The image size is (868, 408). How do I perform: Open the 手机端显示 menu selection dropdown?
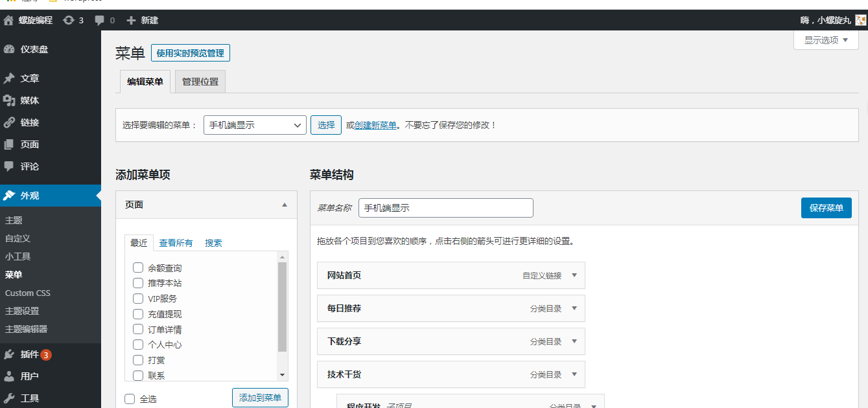pyautogui.click(x=255, y=125)
